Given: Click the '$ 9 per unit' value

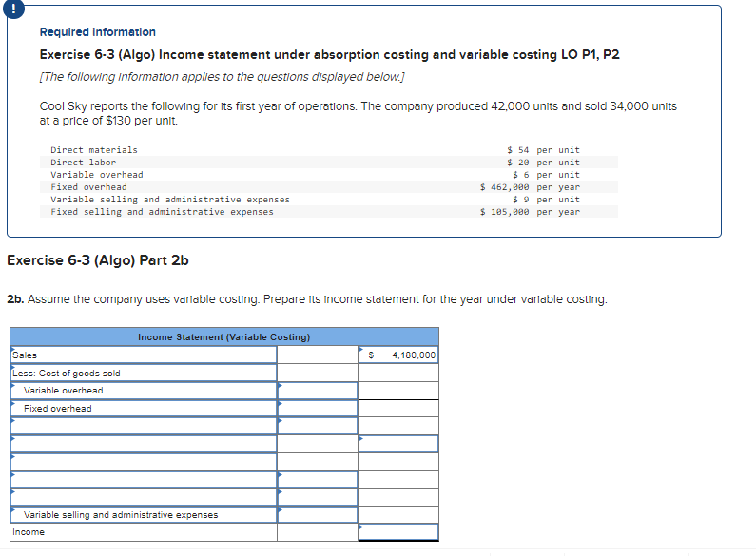Looking at the screenshot, I should click(x=546, y=200).
